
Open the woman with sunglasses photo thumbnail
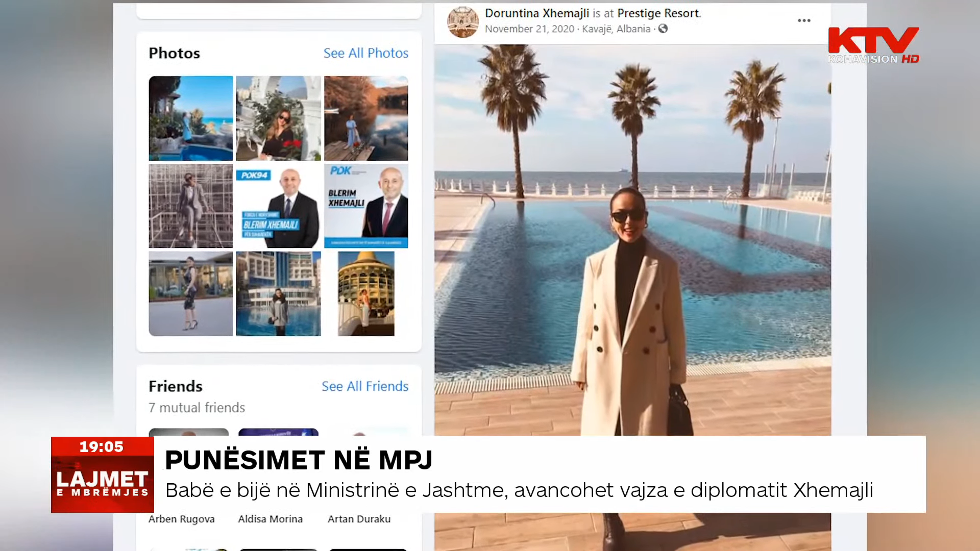278,118
